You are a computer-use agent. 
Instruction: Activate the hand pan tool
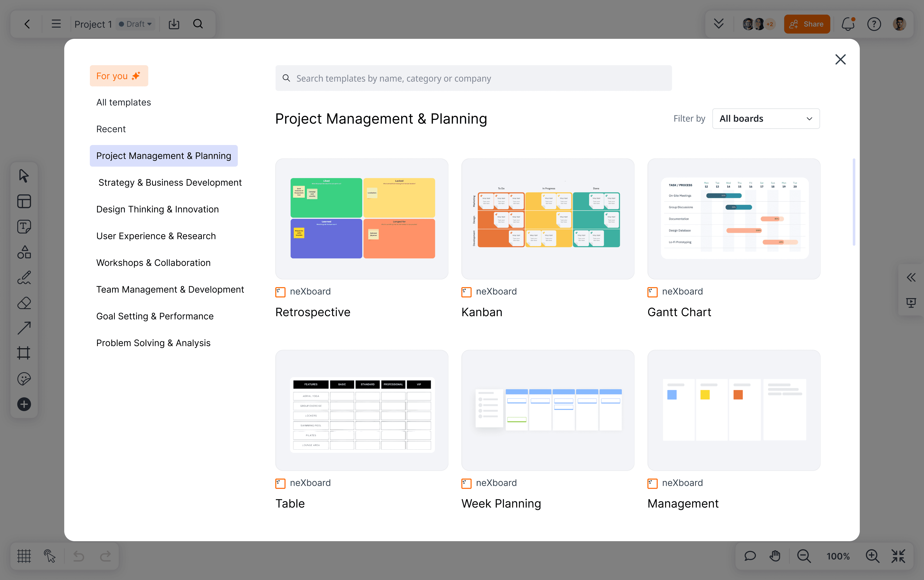click(775, 556)
